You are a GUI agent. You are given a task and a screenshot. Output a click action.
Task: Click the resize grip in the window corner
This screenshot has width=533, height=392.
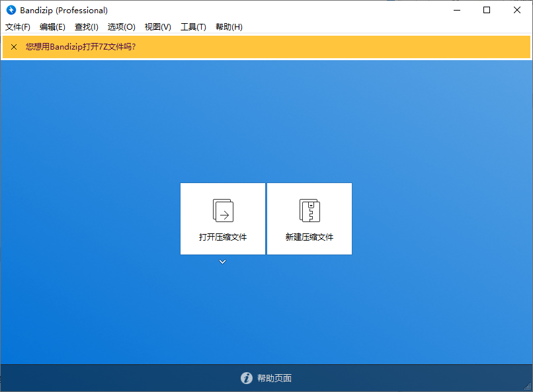click(528, 387)
